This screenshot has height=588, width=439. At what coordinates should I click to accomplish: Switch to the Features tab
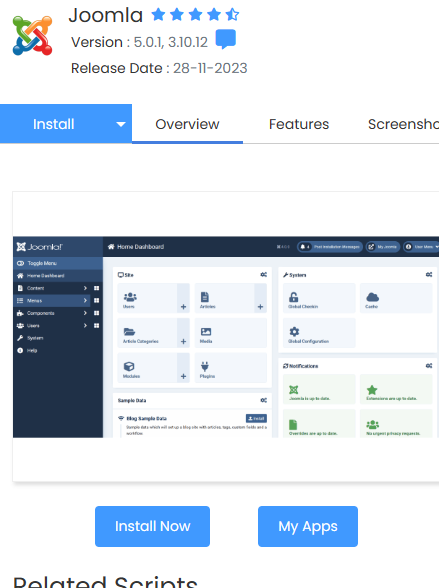tap(299, 124)
